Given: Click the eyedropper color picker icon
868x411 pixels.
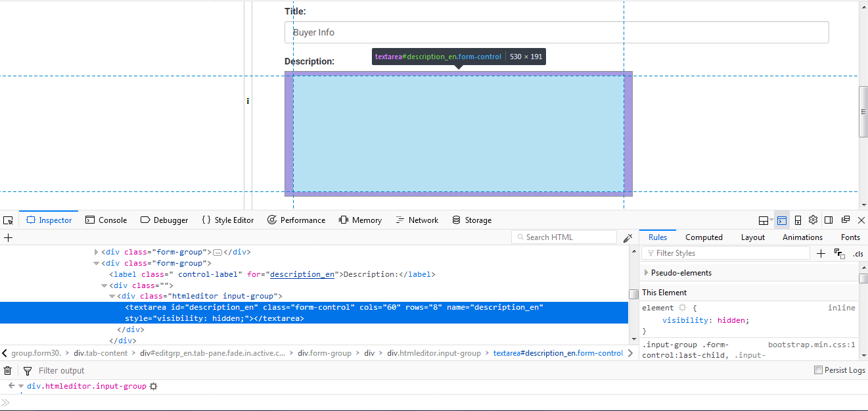Looking at the screenshot, I should click(x=628, y=237).
